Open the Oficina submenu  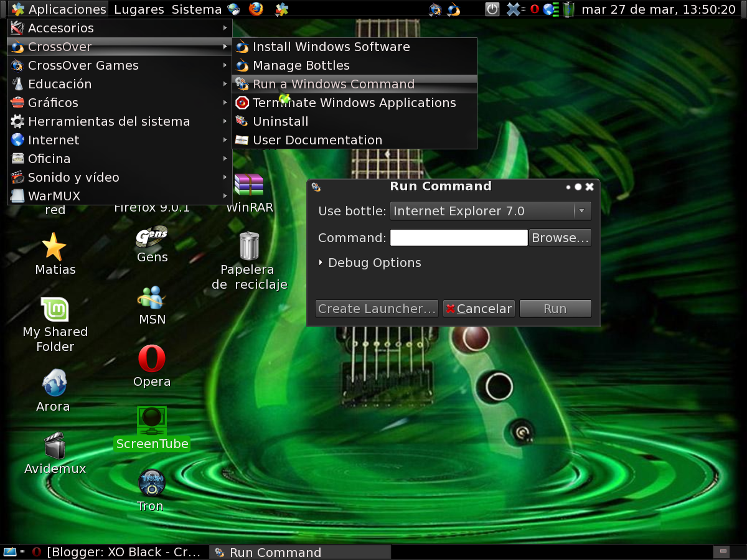pyautogui.click(x=120, y=159)
